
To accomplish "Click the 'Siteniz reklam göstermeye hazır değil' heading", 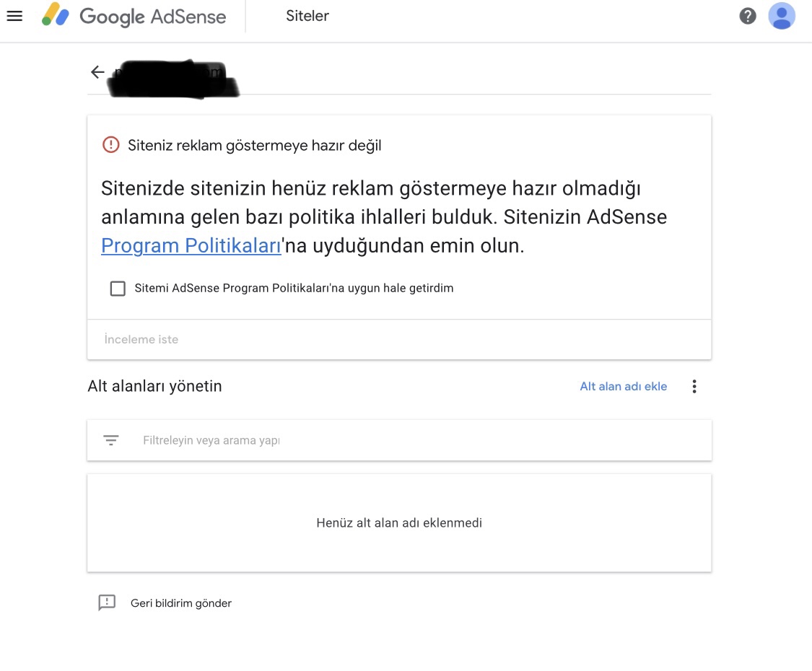I will 254,146.
